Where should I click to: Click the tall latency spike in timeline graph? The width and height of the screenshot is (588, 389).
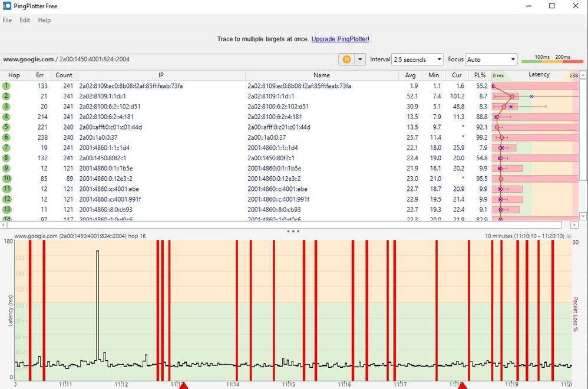97,306
